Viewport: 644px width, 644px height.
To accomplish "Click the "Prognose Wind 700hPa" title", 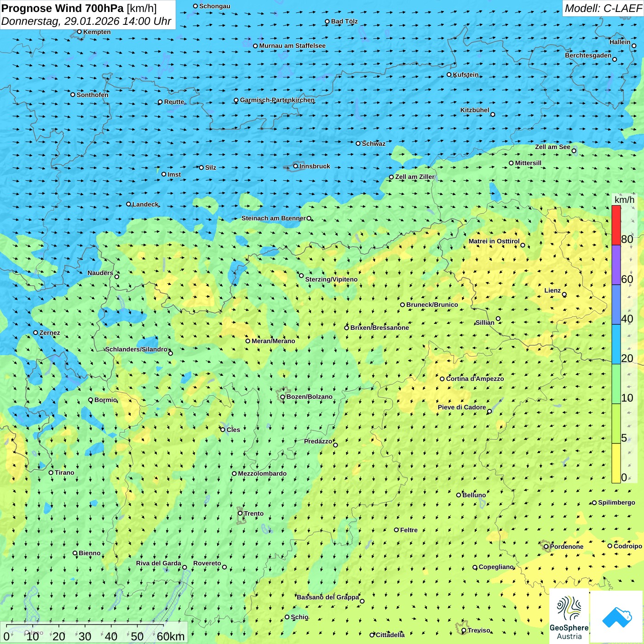I will [63, 8].
